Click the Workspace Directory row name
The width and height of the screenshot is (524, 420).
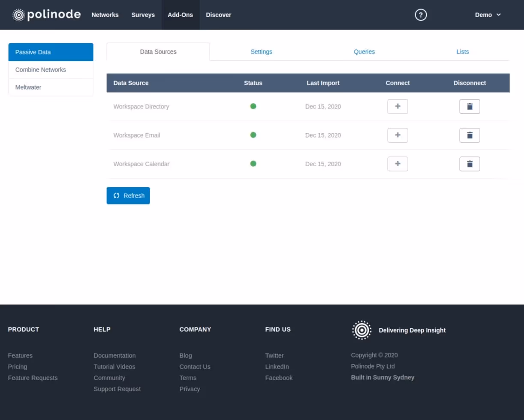(x=141, y=107)
